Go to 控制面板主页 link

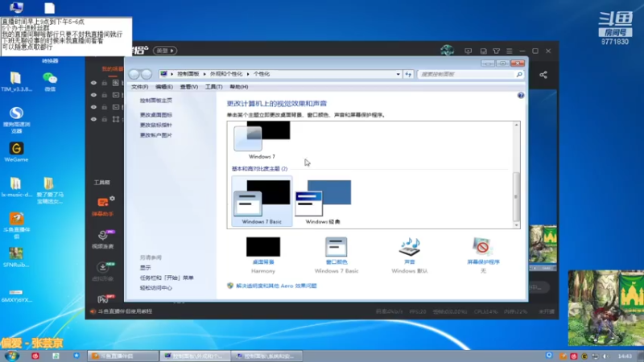click(155, 101)
